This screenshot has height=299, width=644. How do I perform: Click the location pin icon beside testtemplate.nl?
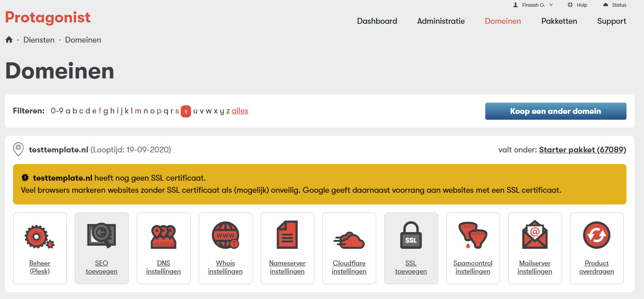(x=18, y=149)
